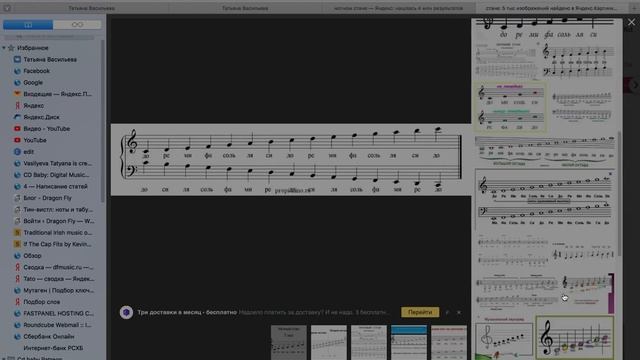
Task: Switch to the Reading List view
Action: point(77,25)
